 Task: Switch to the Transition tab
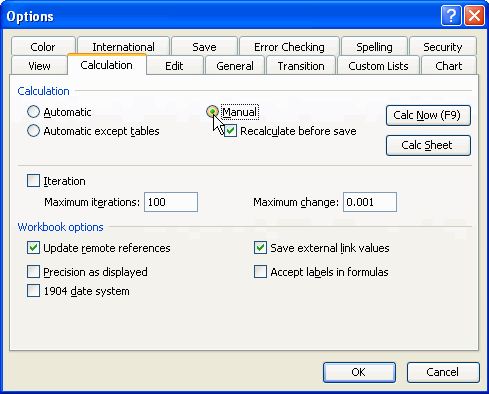coord(301,66)
